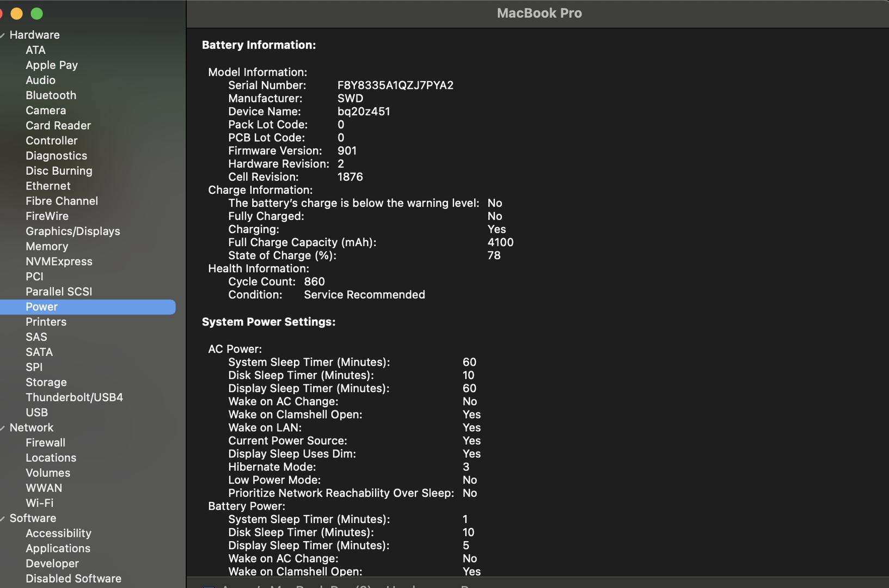View the Applications software list

tap(58, 548)
